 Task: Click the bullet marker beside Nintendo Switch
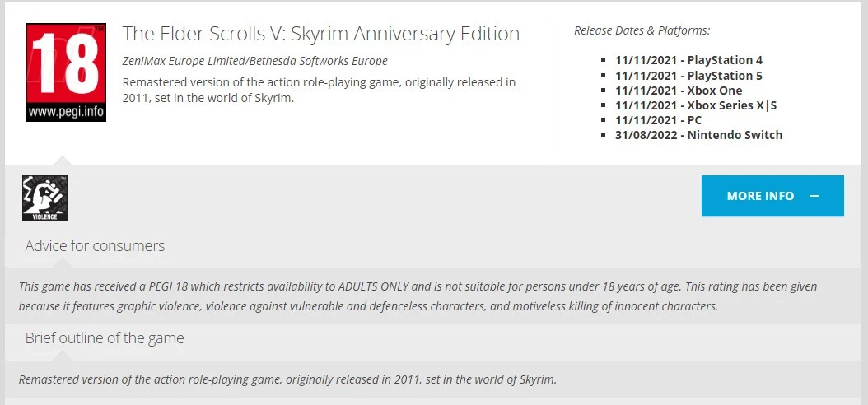[x=604, y=136]
